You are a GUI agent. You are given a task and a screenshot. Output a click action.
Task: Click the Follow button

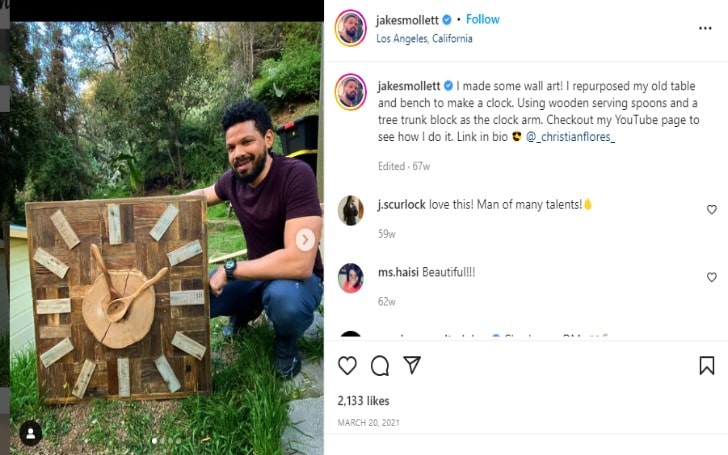[x=483, y=19]
